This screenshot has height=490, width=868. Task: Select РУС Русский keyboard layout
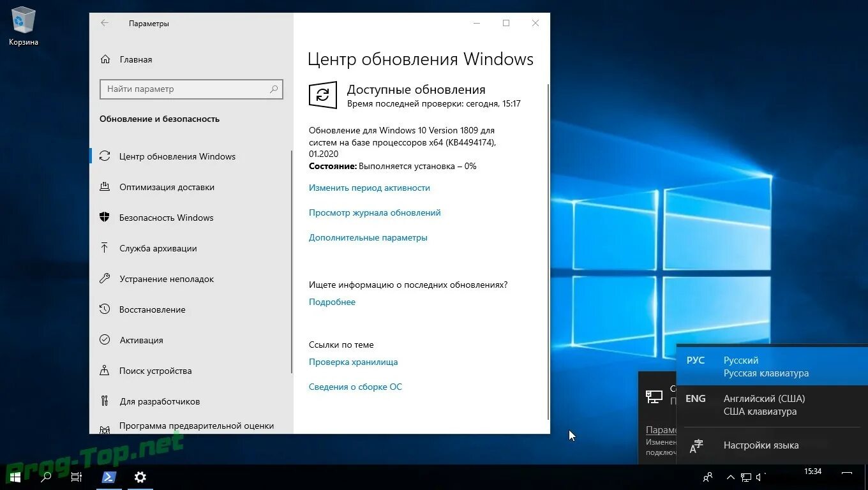coord(772,367)
